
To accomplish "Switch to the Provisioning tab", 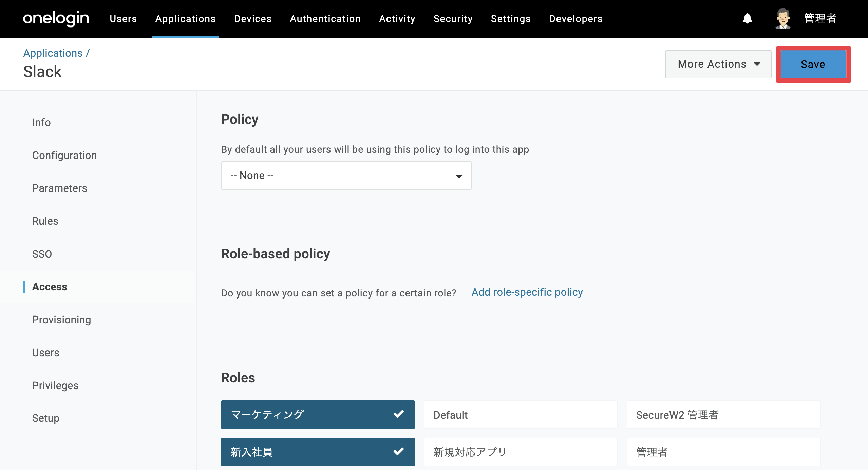I will (61, 320).
